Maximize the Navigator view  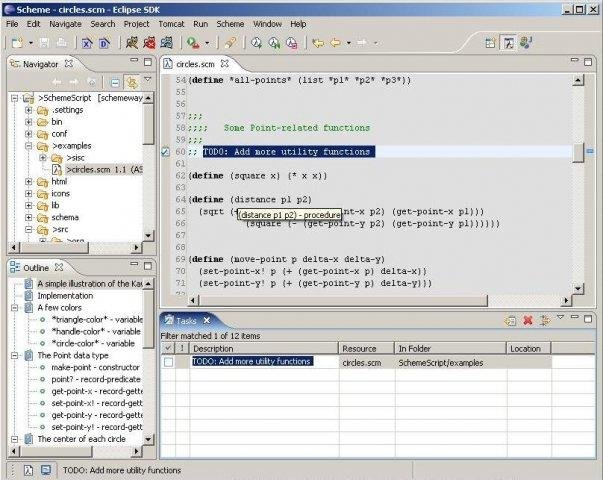coord(148,62)
